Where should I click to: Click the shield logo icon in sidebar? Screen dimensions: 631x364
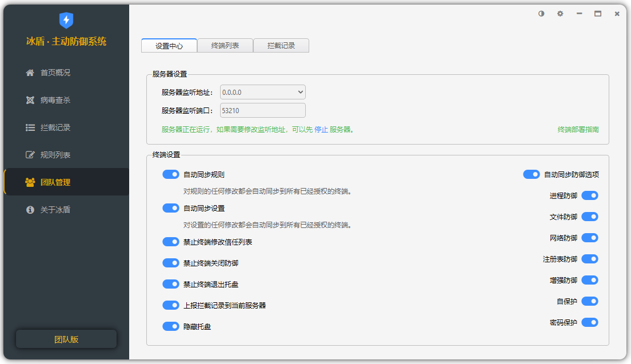66,21
